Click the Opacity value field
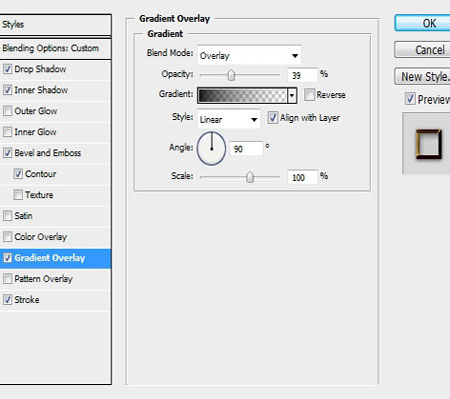 pos(303,75)
